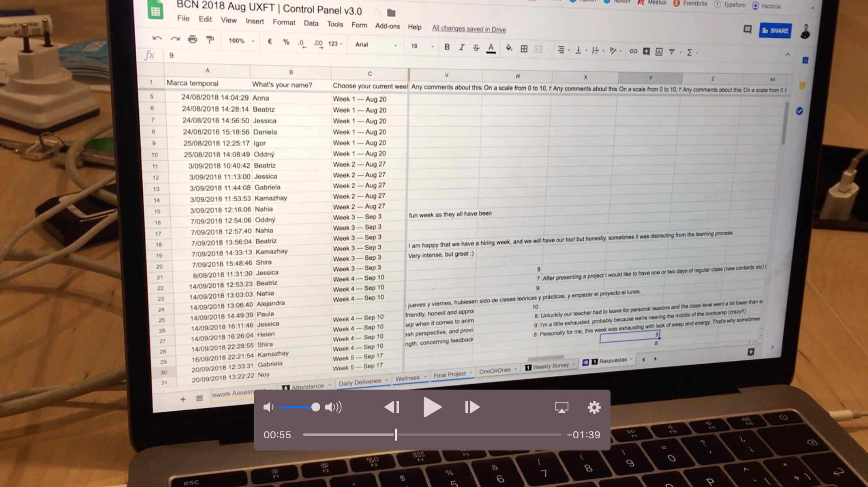868x487 pixels.
Task: Play the video
Action: coord(432,407)
